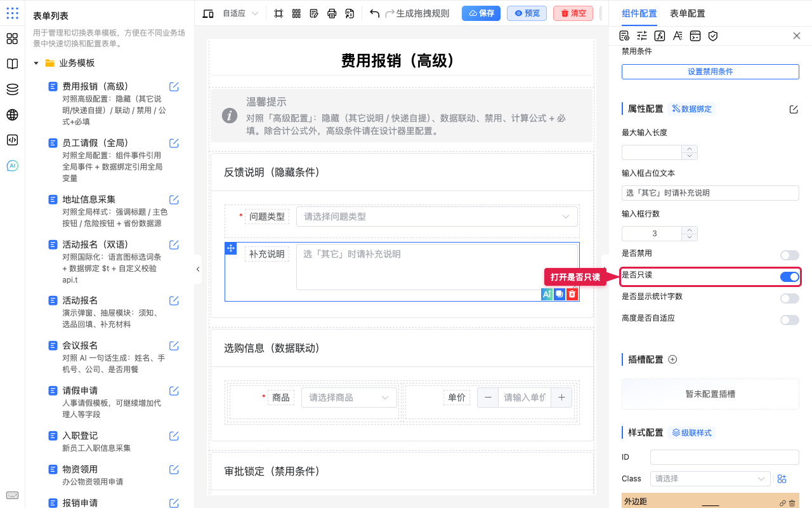Image resolution: width=812 pixels, height=508 pixels.
Task: Open the 请选择商品 dropdown
Action: pos(349,398)
